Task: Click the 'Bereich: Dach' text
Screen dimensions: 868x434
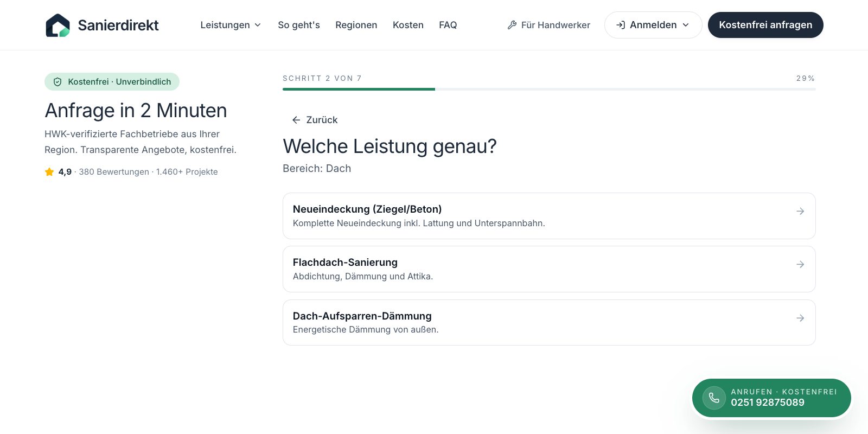Action: pos(317,169)
